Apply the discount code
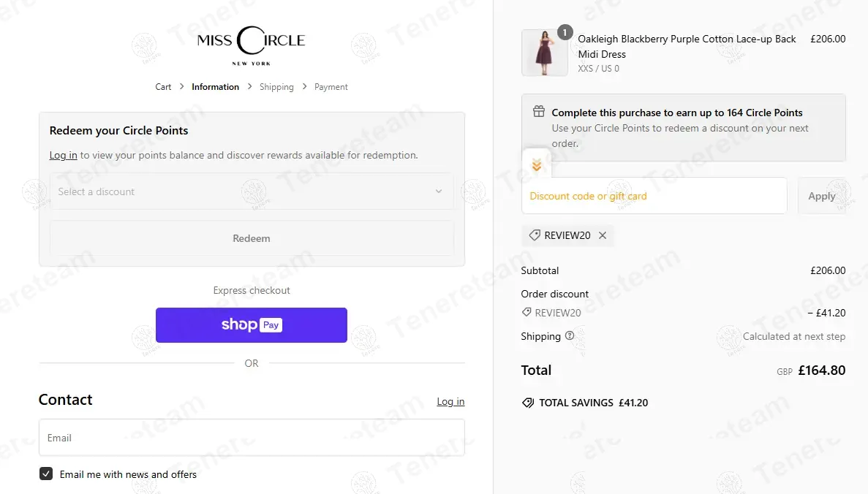This screenshot has width=868, height=494. [821, 196]
